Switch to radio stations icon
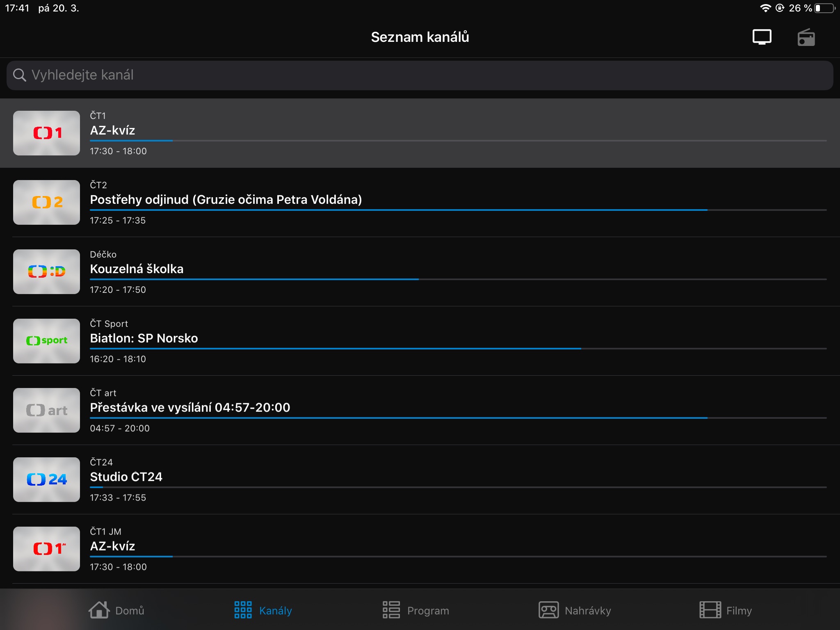This screenshot has width=840, height=630. point(806,37)
